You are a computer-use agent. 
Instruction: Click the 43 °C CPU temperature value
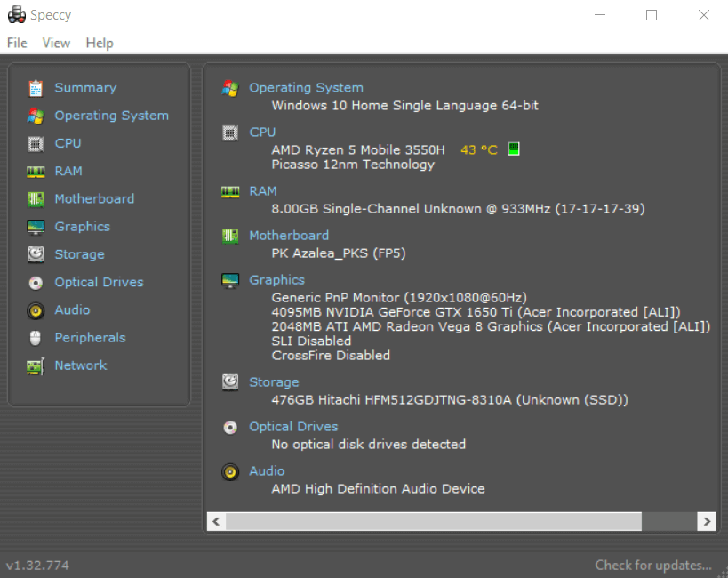point(479,150)
